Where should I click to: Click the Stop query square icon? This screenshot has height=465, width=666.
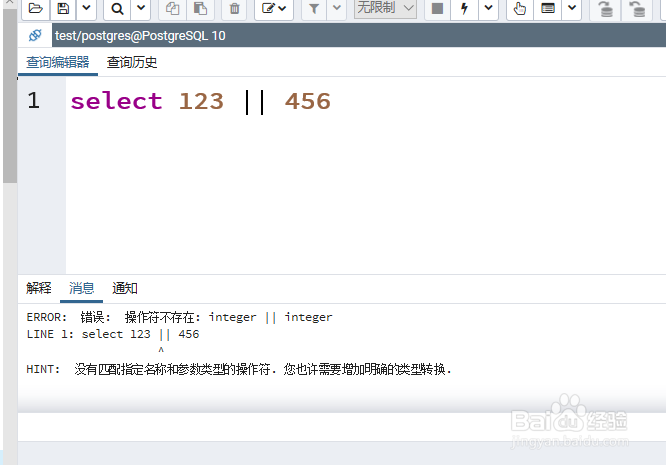click(437, 8)
